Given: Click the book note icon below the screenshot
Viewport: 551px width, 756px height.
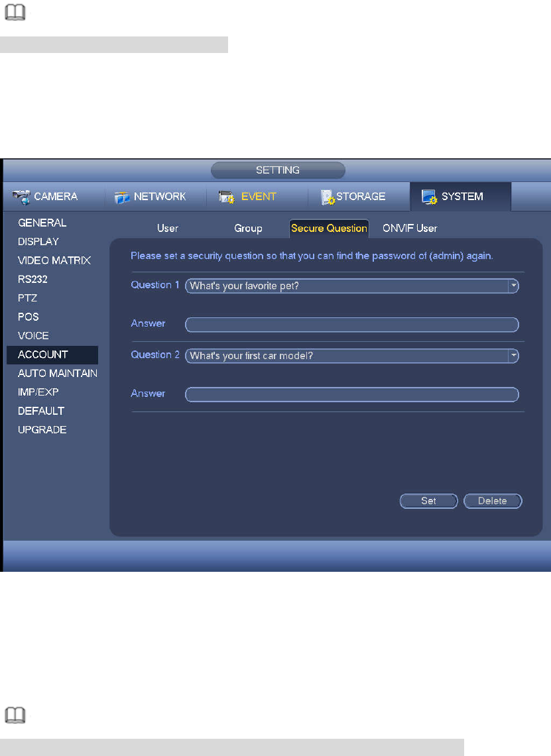Looking at the screenshot, I should click(x=15, y=715).
